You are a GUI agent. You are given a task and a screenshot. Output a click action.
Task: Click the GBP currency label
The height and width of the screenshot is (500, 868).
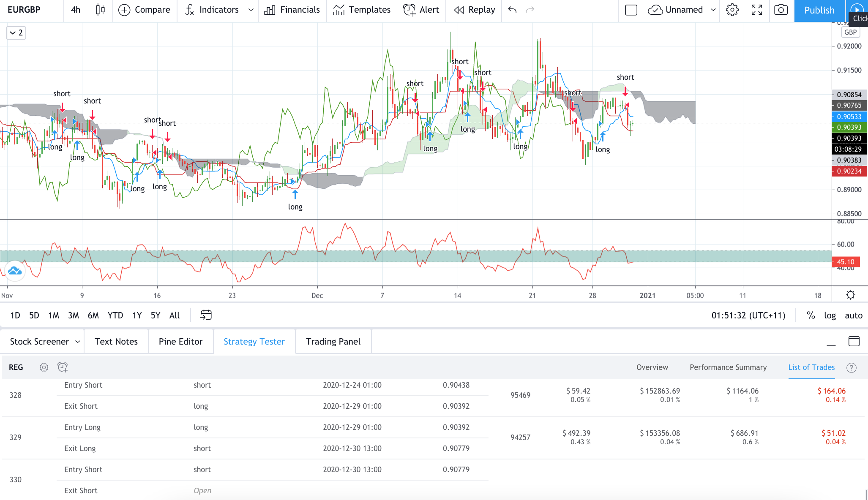click(850, 32)
